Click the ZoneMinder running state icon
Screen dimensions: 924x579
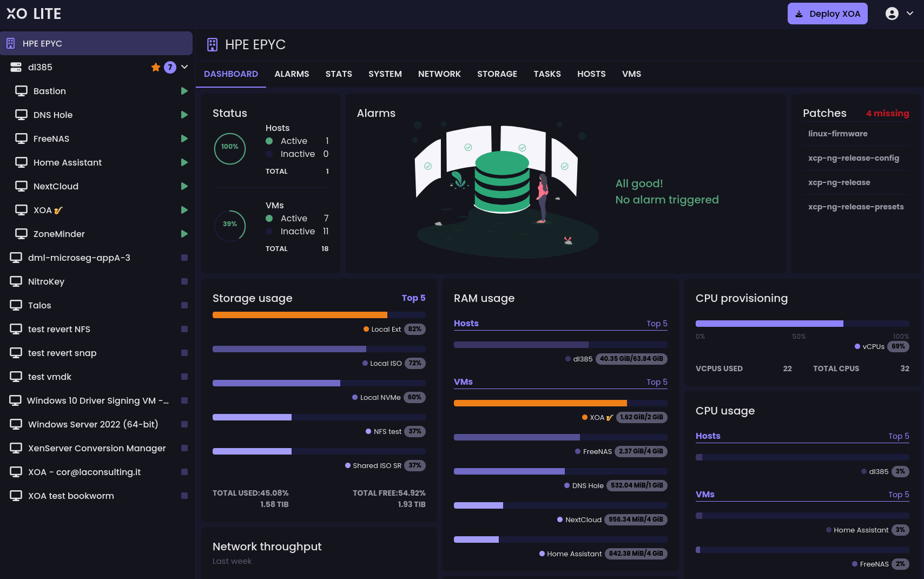pos(184,234)
